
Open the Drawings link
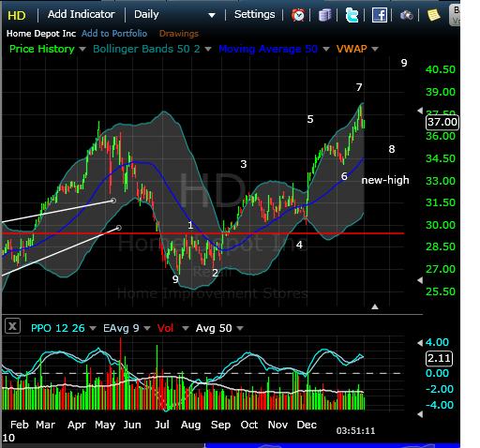pyautogui.click(x=179, y=34)
